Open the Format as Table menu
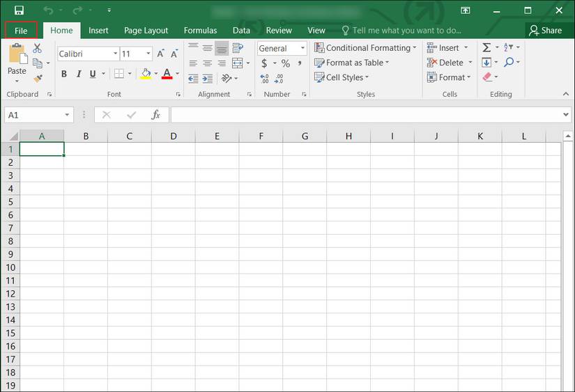The image size is (575, 392). [352, 63]
